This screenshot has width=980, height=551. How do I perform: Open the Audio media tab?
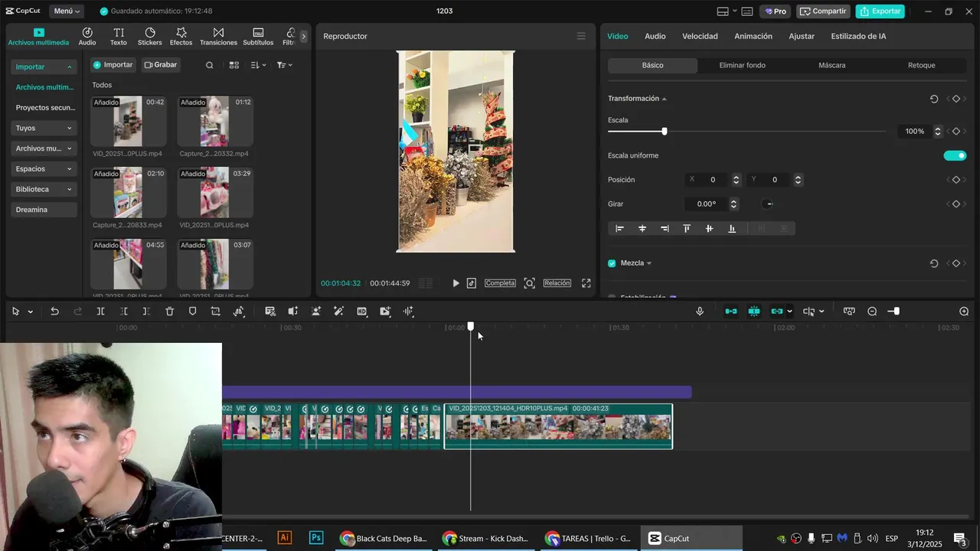click(x=87, y=36)
